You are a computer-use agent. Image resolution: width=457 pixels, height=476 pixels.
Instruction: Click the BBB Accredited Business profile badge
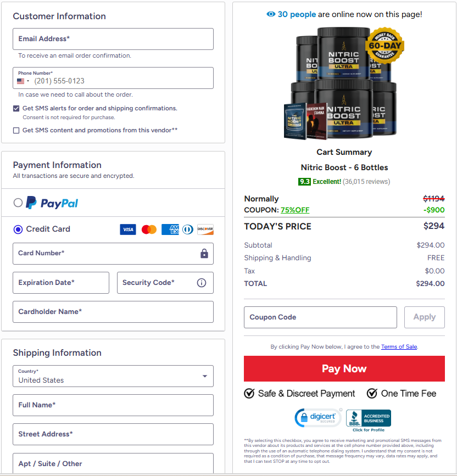pos(368,418)
